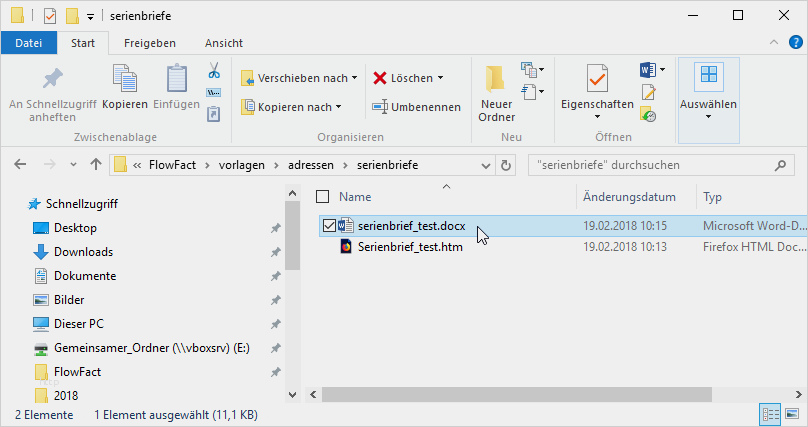Navigate to vorlagen in the address bar
This screenshot has width=808, height=427.
click(242, 165)
